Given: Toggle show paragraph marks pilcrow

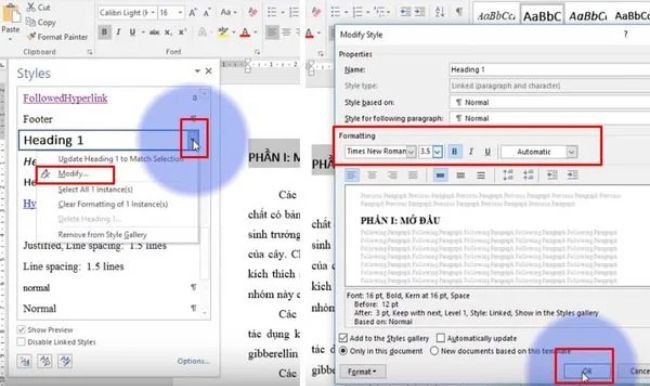Looking at the screenshot, I should click(459, 12).
